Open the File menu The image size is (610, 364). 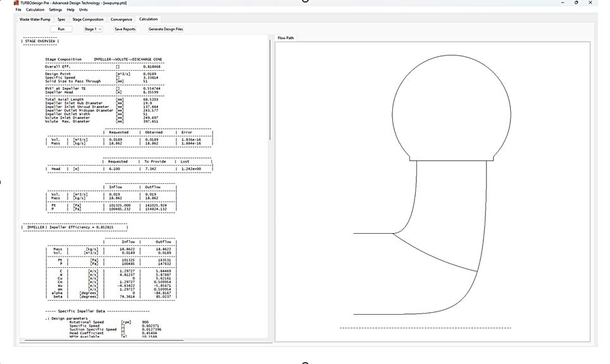tap(18, 9)
